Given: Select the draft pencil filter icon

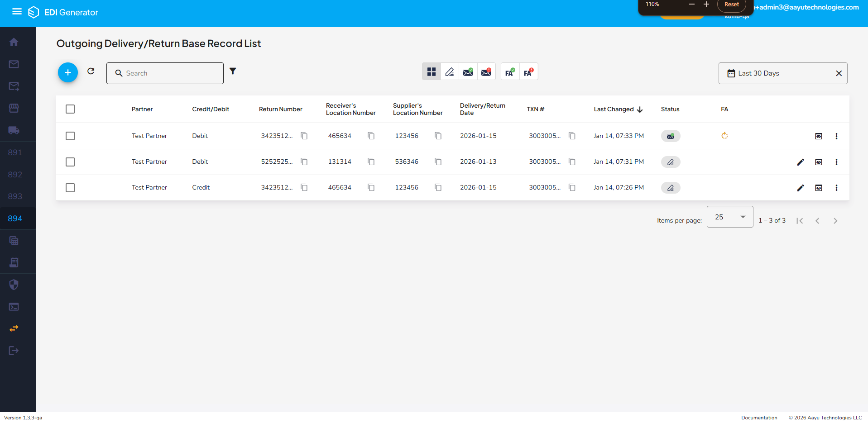Looking at the screenshot, I should (449, 71).
